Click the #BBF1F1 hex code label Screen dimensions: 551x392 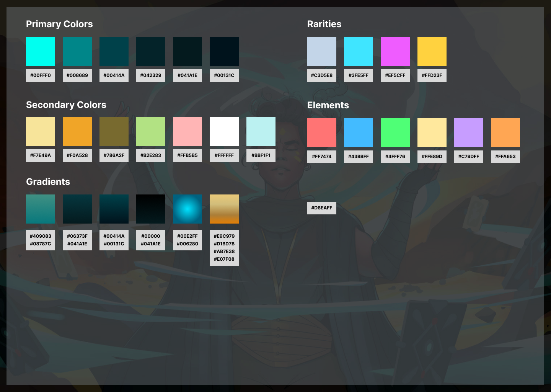261,155
